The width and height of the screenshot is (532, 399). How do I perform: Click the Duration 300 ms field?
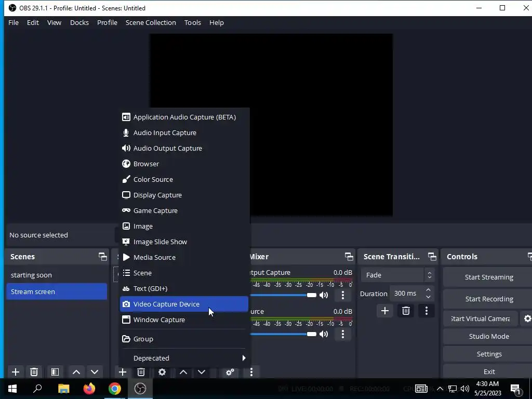click(406, 294)
